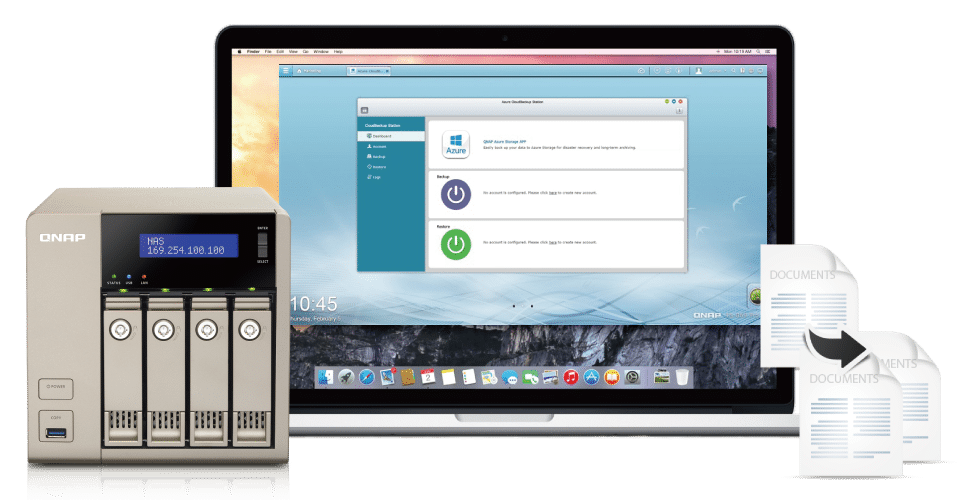Open Launchpad from the Dock
Screen dimensions: 980x500
pyautogui.click(x=346, y=377)
